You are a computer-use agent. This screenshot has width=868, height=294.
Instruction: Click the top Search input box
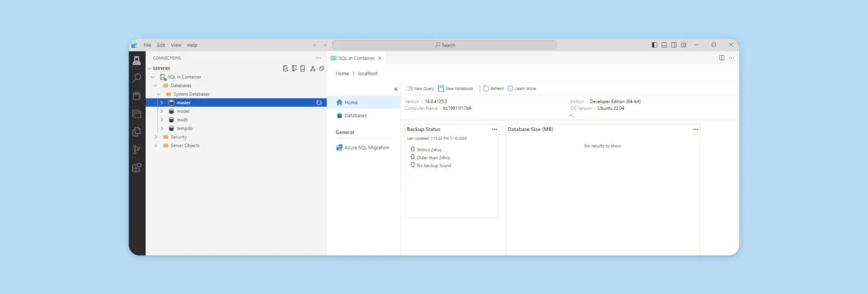click(x=444, y=45)
